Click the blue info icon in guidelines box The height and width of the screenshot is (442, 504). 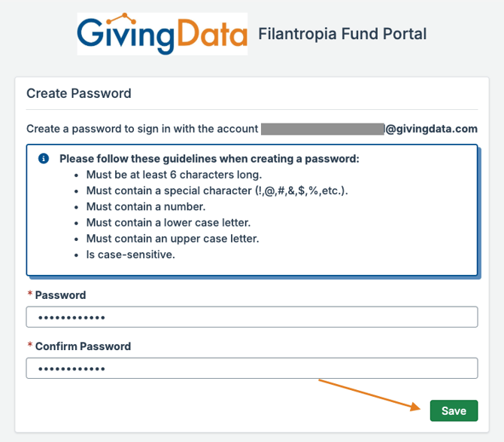point(44,159)
